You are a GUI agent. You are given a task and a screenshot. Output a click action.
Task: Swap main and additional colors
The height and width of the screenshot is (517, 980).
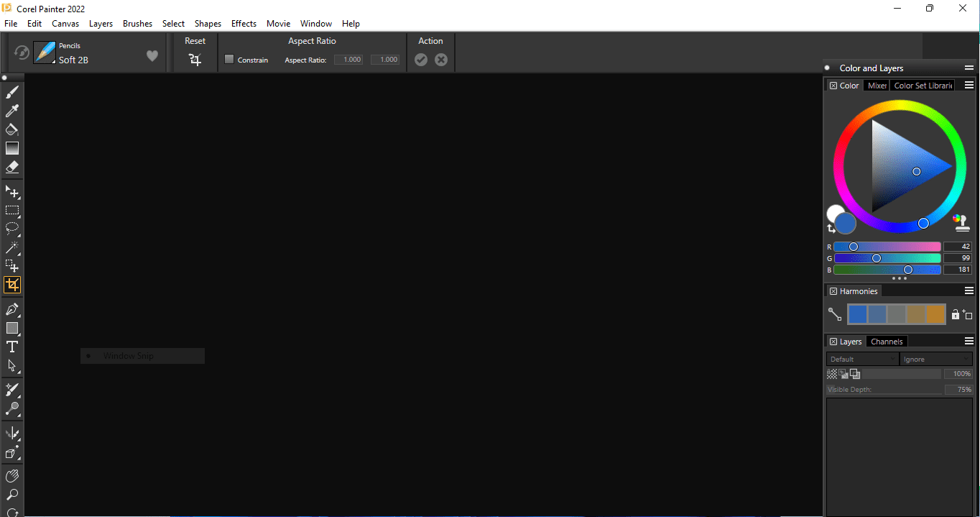coord(831,229)
